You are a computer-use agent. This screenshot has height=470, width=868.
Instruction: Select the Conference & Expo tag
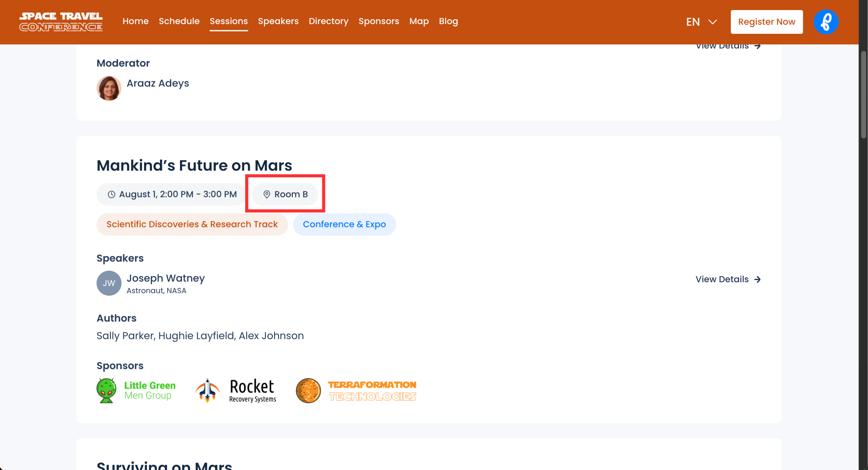344,224
